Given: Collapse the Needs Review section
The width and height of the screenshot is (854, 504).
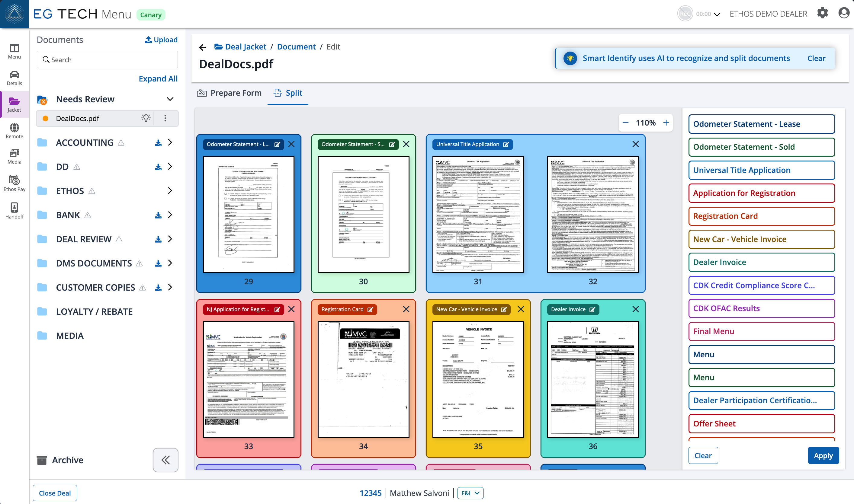Looking at the screenshot, I should pos(170,99).
